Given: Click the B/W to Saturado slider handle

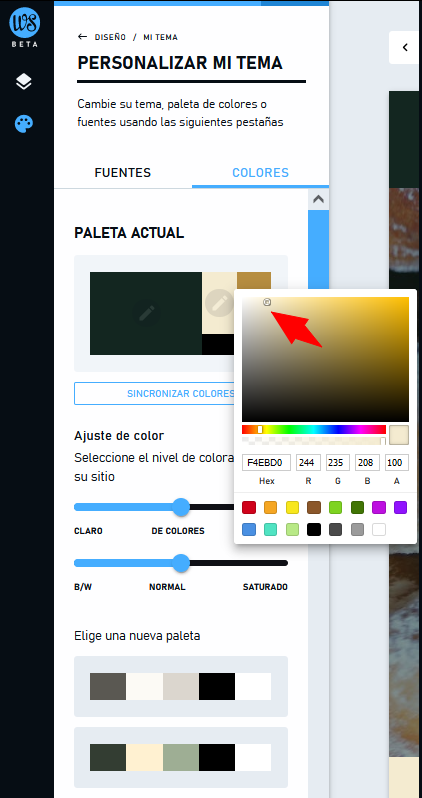Looking at the screenshot, I should [181, 563].
